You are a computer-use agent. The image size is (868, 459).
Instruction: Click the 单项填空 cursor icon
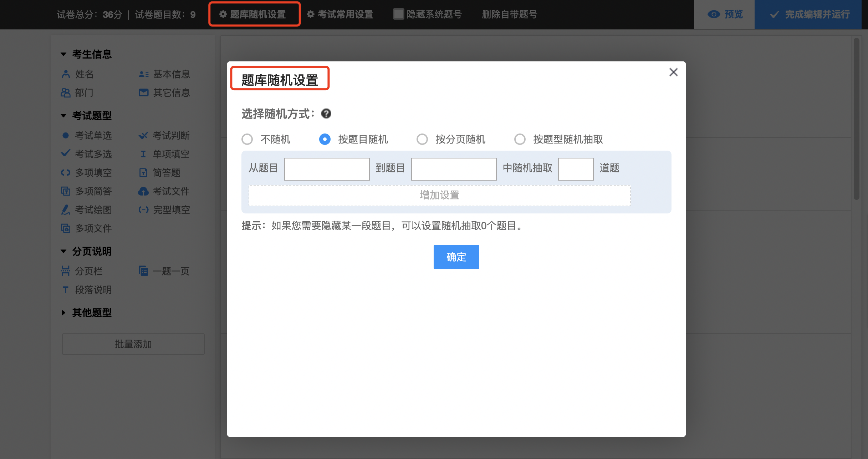tap(143, 154)
